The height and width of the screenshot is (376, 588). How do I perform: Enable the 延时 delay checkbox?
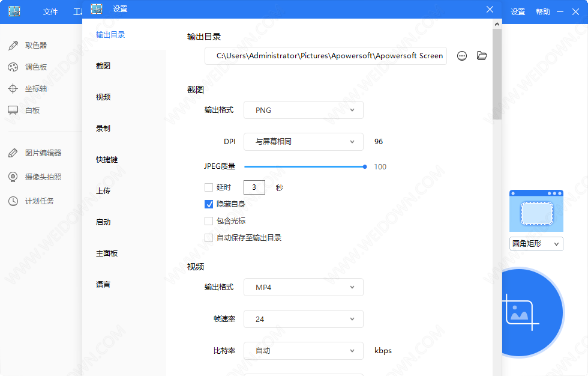point(209,187)
